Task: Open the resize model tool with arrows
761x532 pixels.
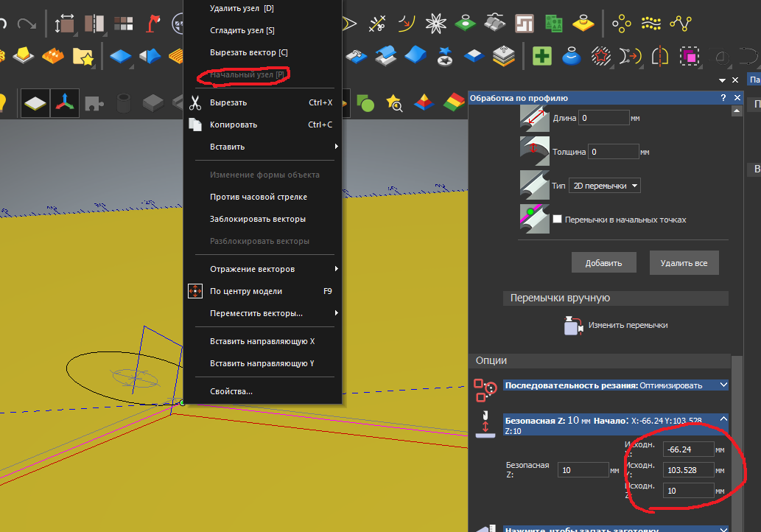Action: [63, 24]
